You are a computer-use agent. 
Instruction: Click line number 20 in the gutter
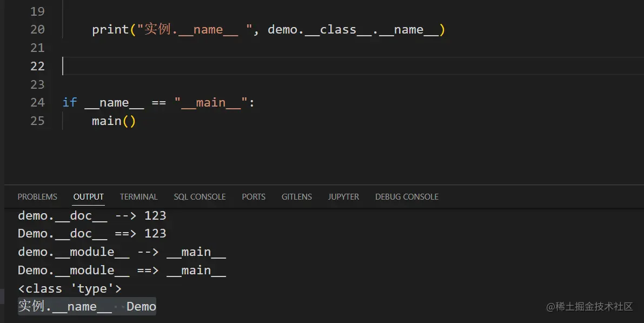37,30
